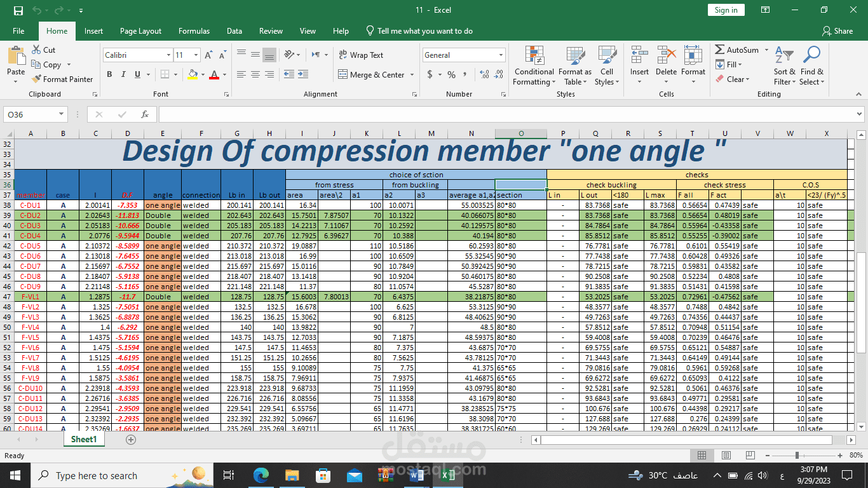Click the Percent Style icon
868x488 pixels.
pyautogui.click(x=452, y=74)
